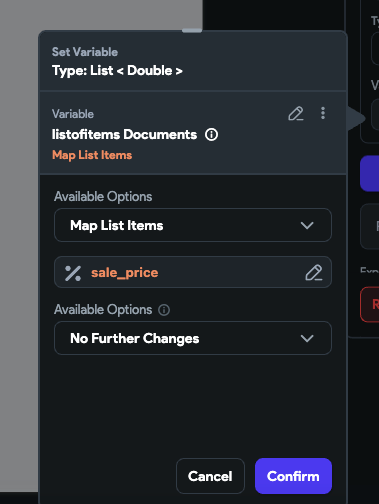Click the first Available Options label

point(103,197)
